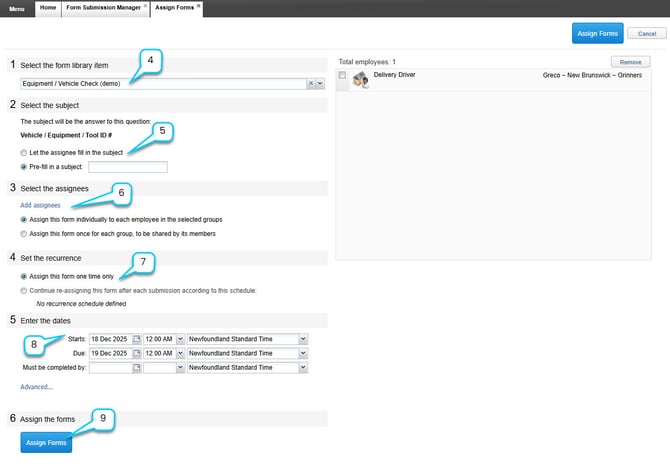Choose Assign this form once for each group
The image size is (670, 474).
coord(24,233)
